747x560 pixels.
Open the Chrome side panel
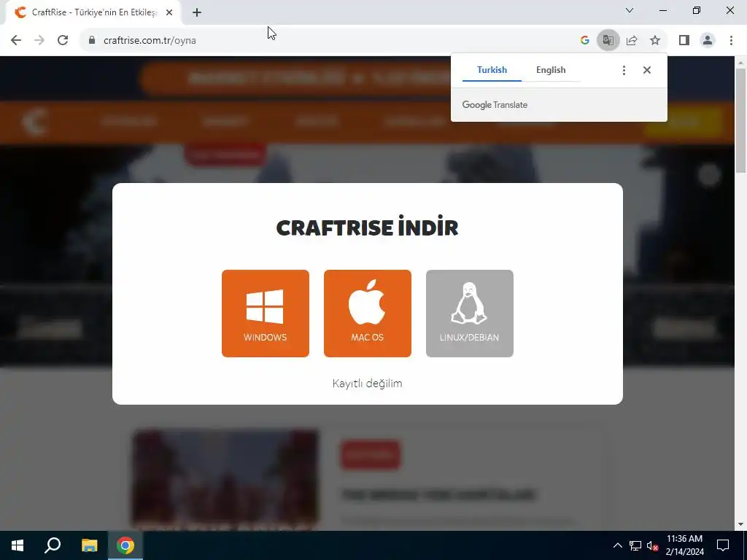684,41
